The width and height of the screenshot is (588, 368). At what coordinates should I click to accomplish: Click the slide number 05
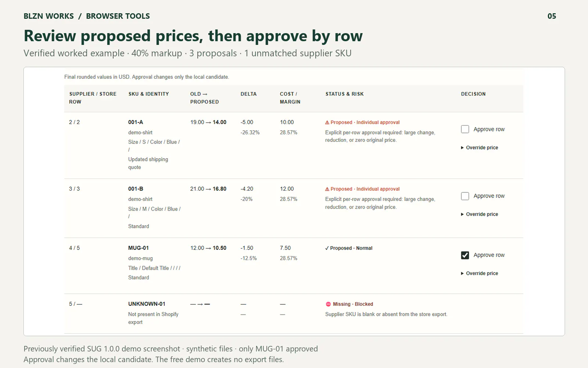point(552,16)
